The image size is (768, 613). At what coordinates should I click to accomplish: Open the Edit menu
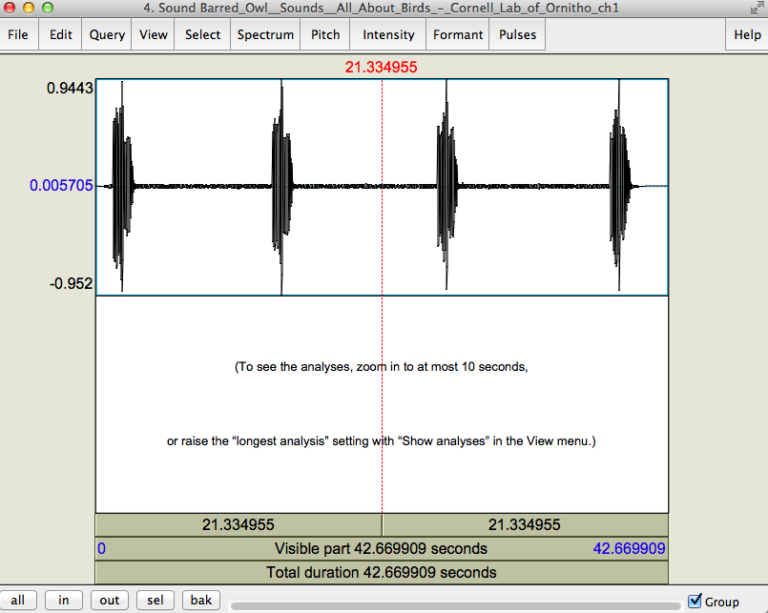61,34
